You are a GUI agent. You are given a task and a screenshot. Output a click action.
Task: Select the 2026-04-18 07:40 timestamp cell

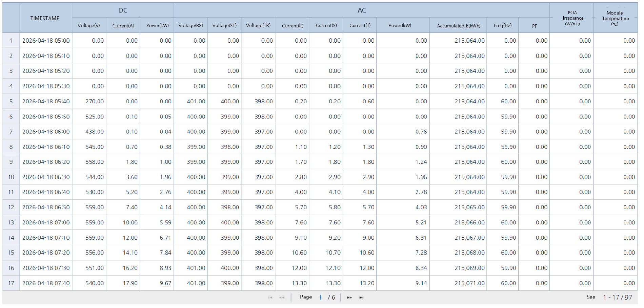coord(46,283)
